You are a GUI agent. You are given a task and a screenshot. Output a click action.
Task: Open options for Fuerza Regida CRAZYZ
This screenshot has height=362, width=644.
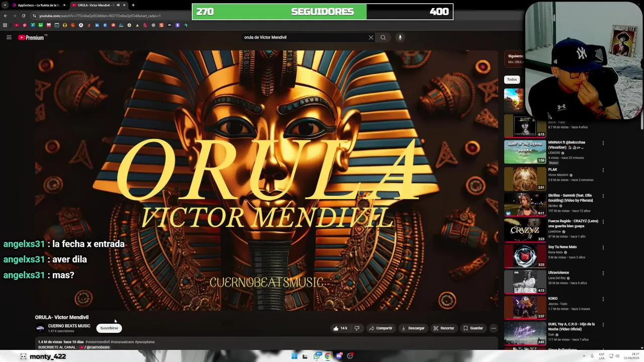pos(603,222)
